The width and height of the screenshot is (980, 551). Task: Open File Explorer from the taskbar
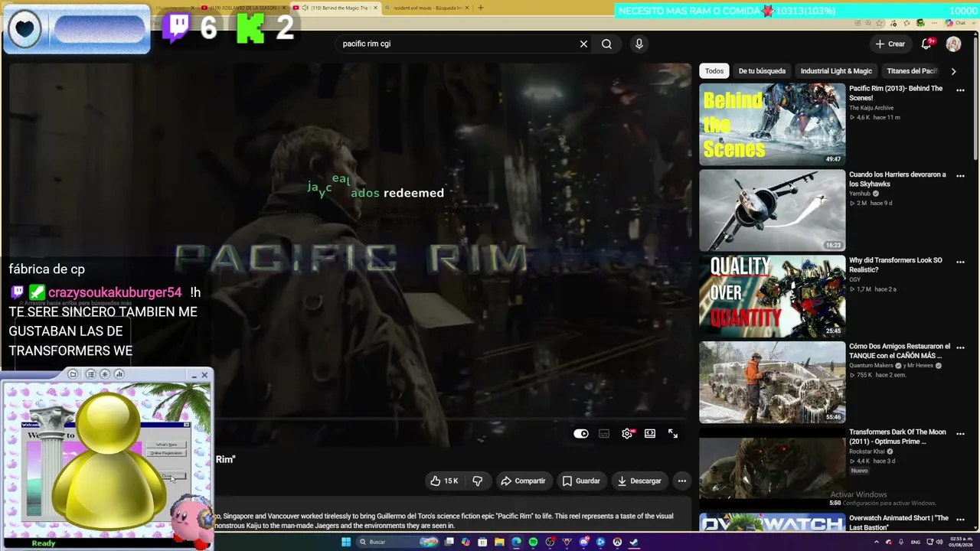(x=499, y=542)
